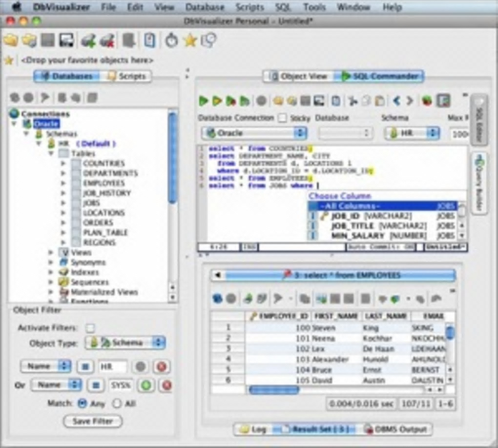Screen dimensions: 498x448
Task: Click the yellow execute-current arrow in SQL Commander
Action: (x=217, y=101)
